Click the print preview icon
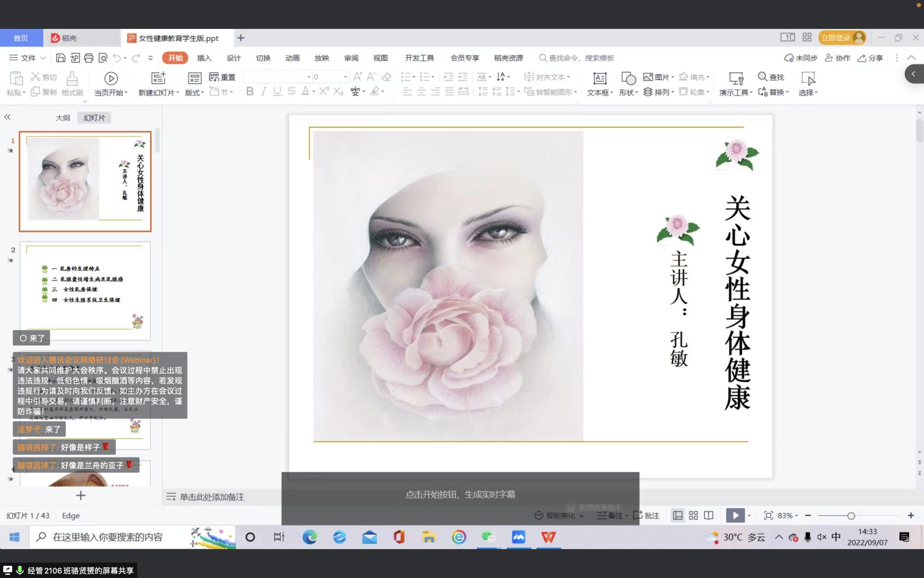This screenshot has width=924, height=578. pyautogui.click(x=103, y=58)
